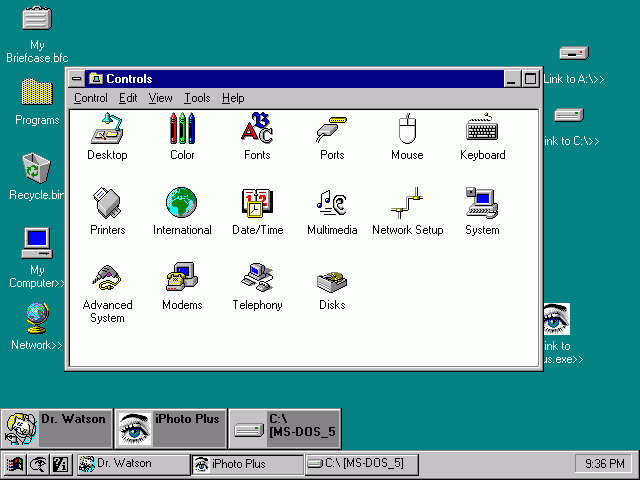
Task: Open the Control menu
Action: 91,98
